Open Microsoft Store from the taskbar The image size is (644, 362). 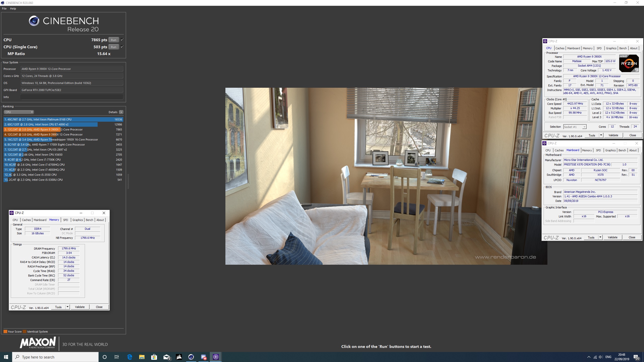click(x=154, y=357)
